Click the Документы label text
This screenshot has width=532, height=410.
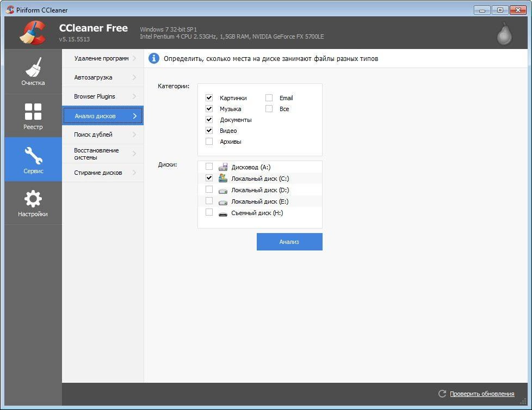pyautogui.click(x=236, y=120)
